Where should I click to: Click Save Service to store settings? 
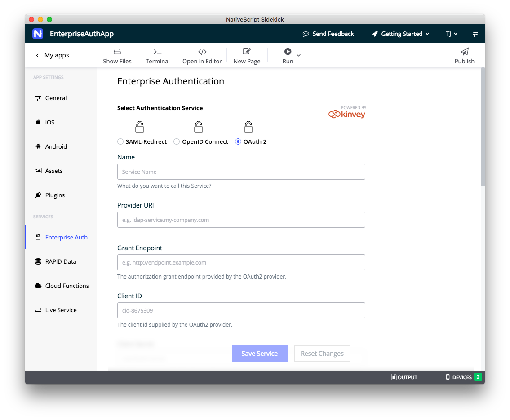(x=260, y=354)
